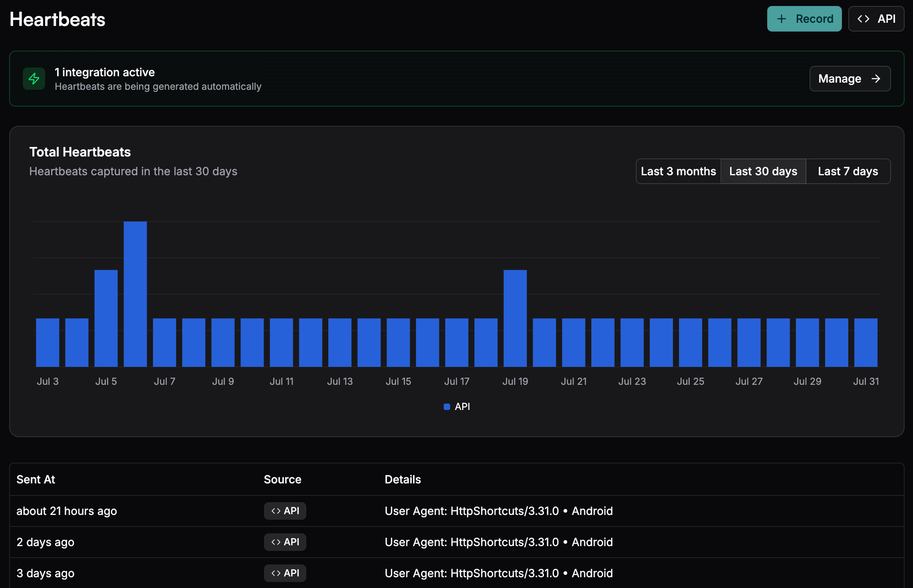Click the plus icon in the Record button

[x=781, y=19]
